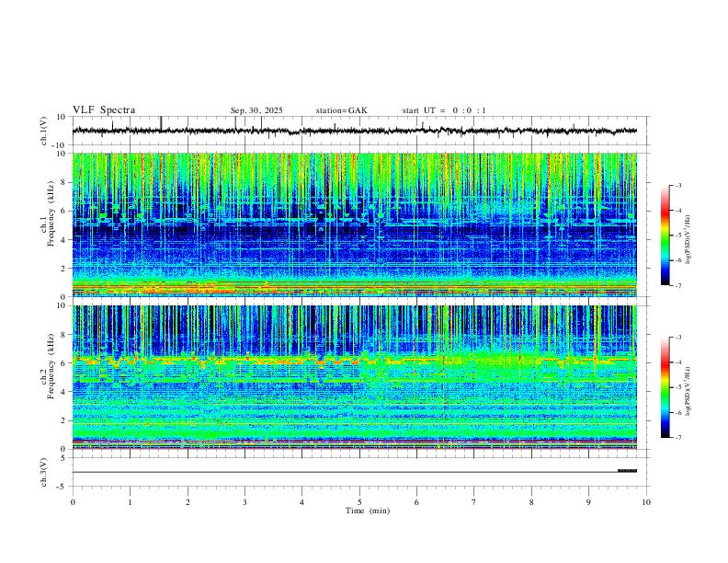Click the time axis end label "10"
This screenshot has width=728, height=563.
[x=646, y=502]
